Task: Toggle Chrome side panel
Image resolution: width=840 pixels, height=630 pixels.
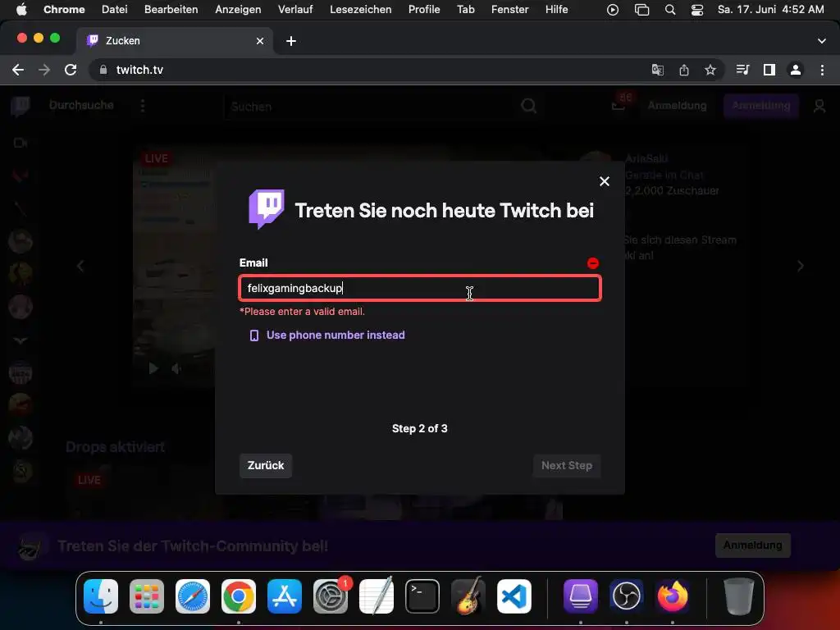Action: click(x=769, y=70)
